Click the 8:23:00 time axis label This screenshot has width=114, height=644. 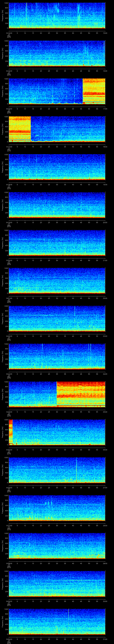(9, 374)
